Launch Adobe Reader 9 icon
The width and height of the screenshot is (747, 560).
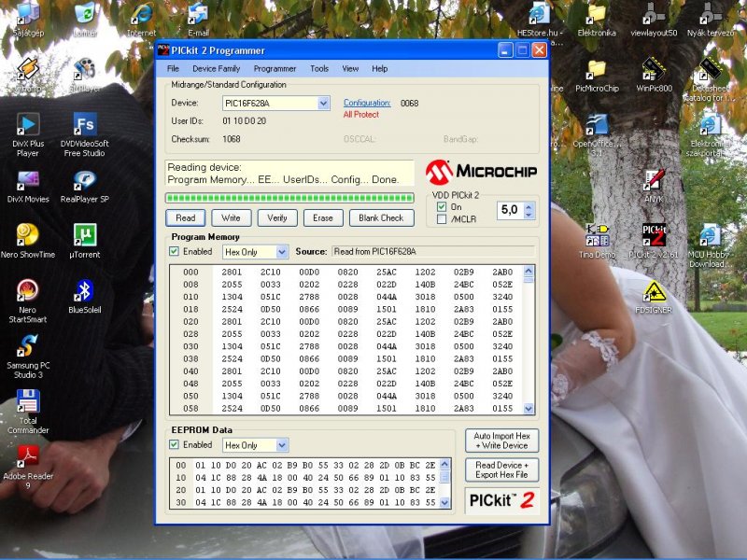click(28, 468)
